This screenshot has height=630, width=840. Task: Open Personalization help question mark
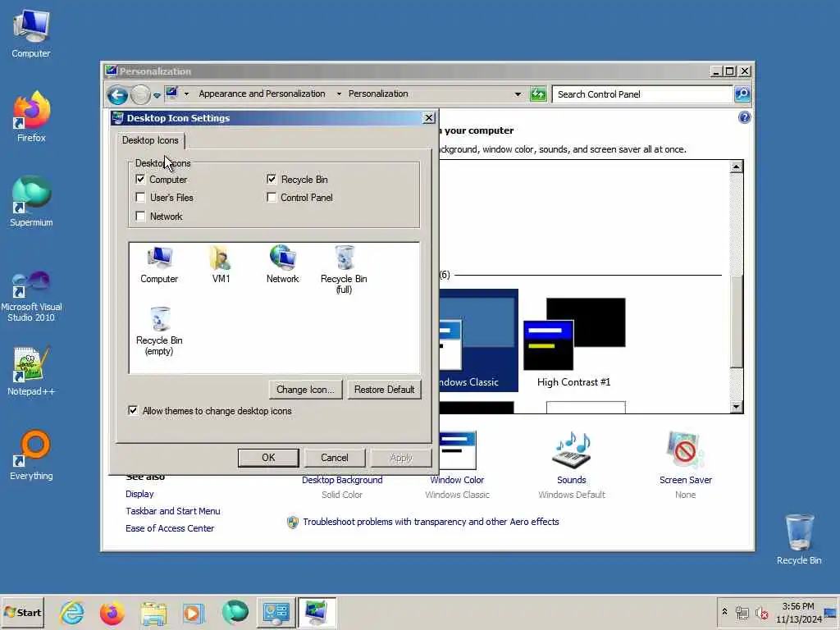(x=744, y=117)
